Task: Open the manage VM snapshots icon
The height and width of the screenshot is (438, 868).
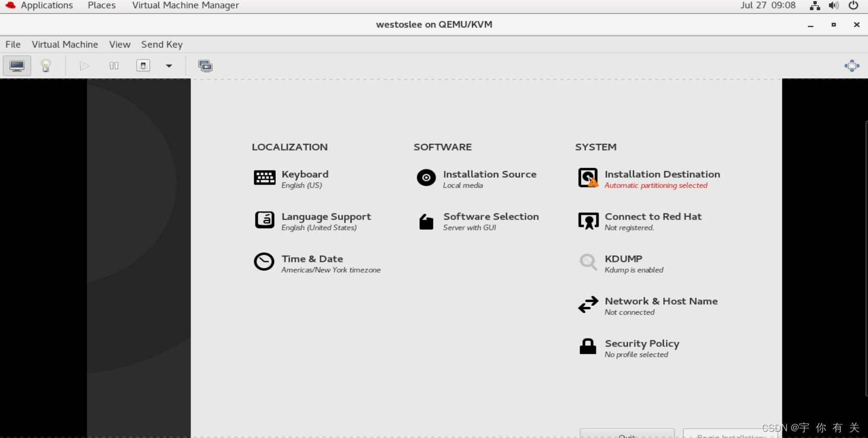Action: [205, 66]
